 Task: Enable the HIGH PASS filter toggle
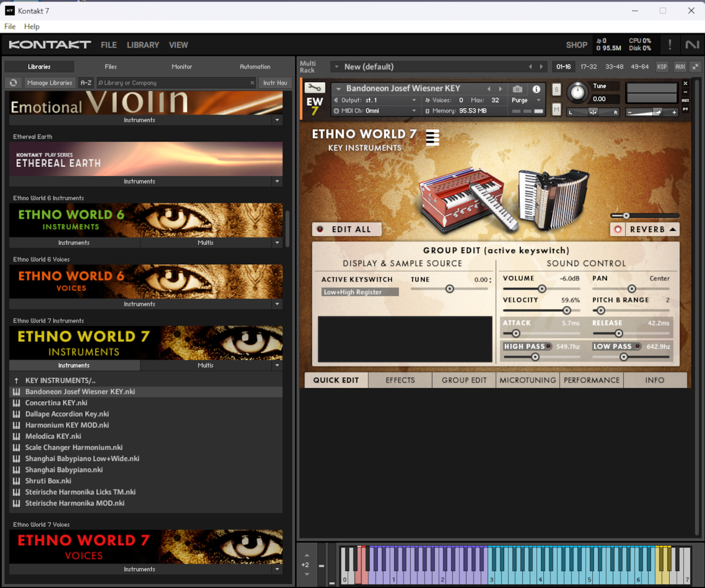548,347
